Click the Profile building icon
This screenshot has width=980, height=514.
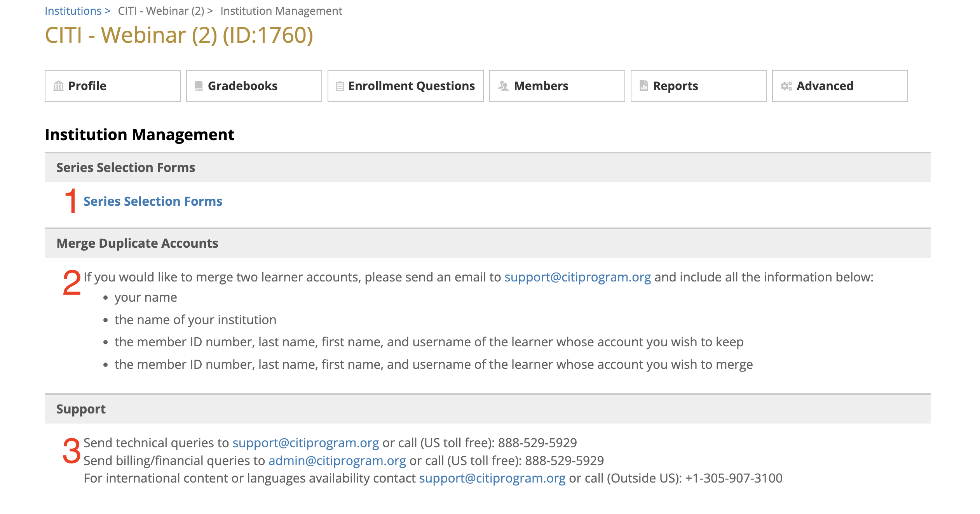point(58,86)
